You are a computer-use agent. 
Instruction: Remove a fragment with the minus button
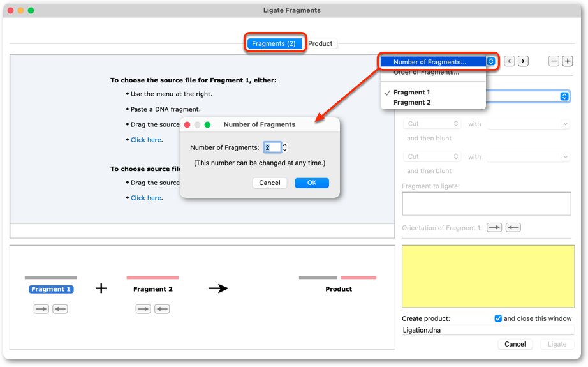pyautogui.click(x=554, y=61)
